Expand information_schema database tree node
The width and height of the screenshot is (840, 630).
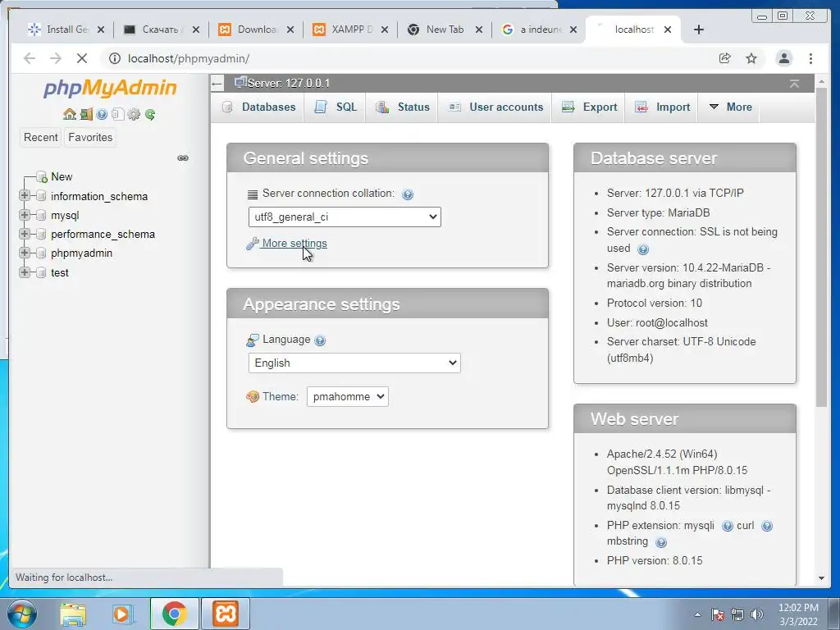point(24,195)
